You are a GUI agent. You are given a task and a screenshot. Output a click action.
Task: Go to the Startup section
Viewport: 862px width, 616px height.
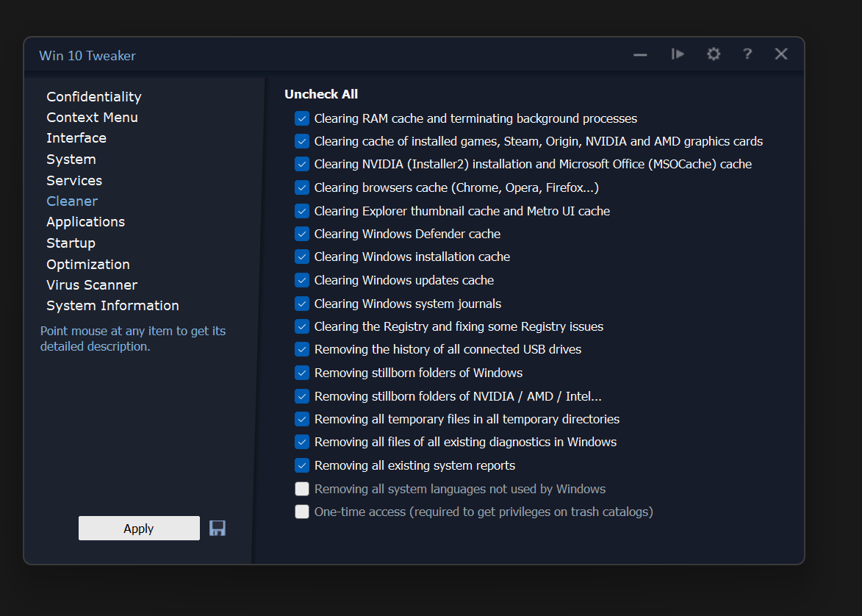71,243
